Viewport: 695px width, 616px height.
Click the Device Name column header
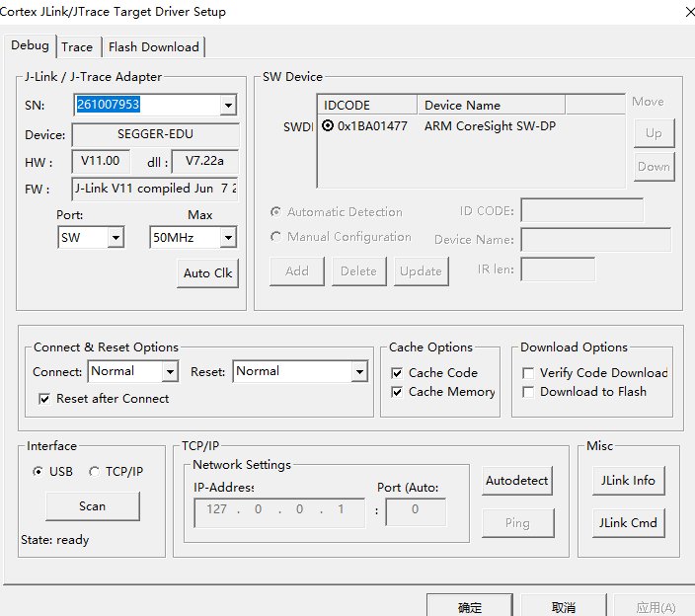[x=491, y=105]
